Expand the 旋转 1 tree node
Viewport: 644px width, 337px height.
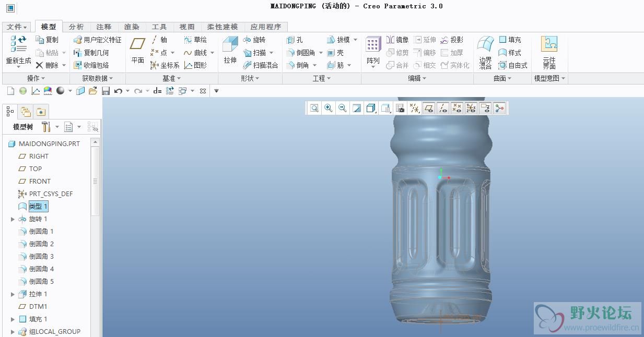(13, 219)
